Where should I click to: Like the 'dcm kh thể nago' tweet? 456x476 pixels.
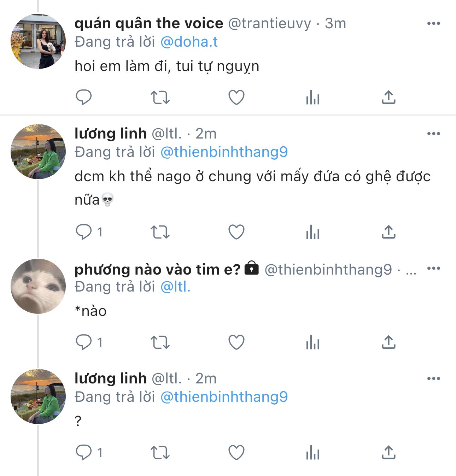pyautogui.click(x=236, y=232)
